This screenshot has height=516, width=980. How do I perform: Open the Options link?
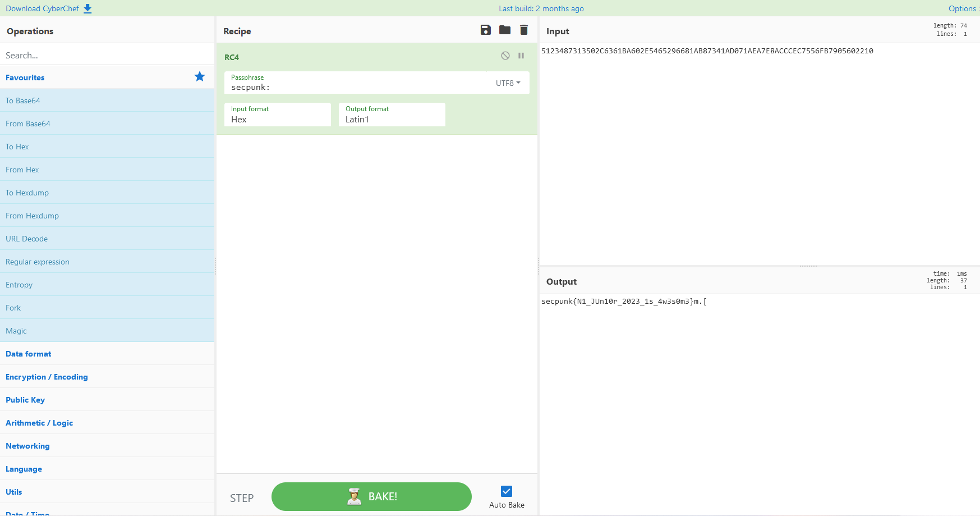(962, 8)
